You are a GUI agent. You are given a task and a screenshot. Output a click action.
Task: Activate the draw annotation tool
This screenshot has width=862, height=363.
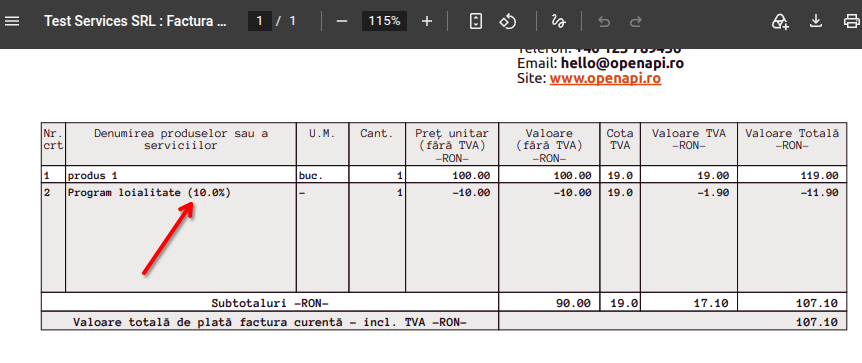(558, 21)
